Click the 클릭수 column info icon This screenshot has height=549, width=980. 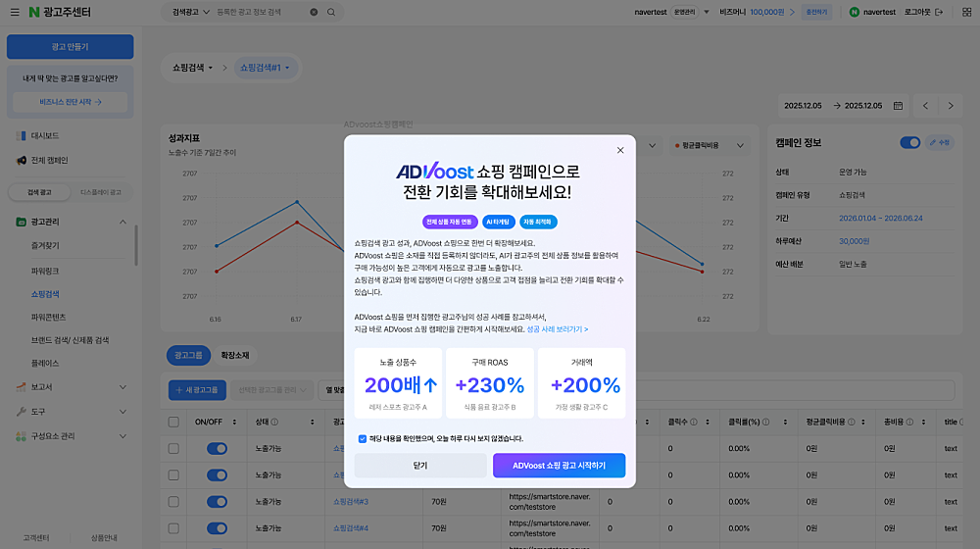click(693, 423)
